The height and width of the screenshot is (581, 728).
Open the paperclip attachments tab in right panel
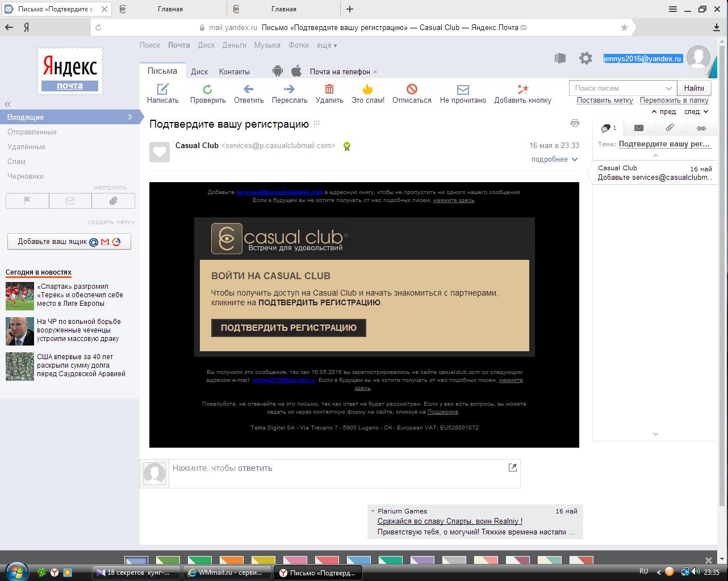(x=670, y=128)
